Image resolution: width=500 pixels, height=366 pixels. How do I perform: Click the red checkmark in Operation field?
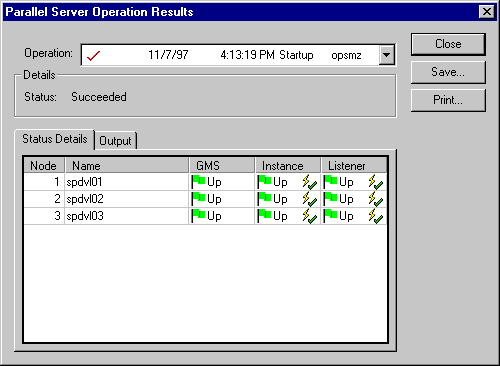pos(93,55)
